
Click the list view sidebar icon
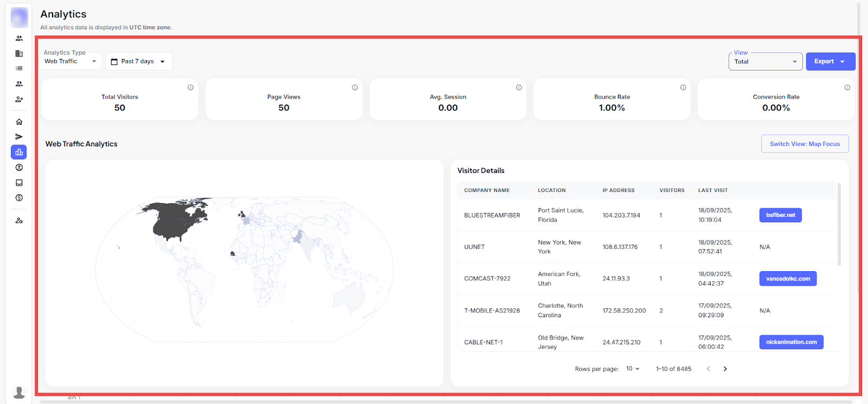pos(19,68)
